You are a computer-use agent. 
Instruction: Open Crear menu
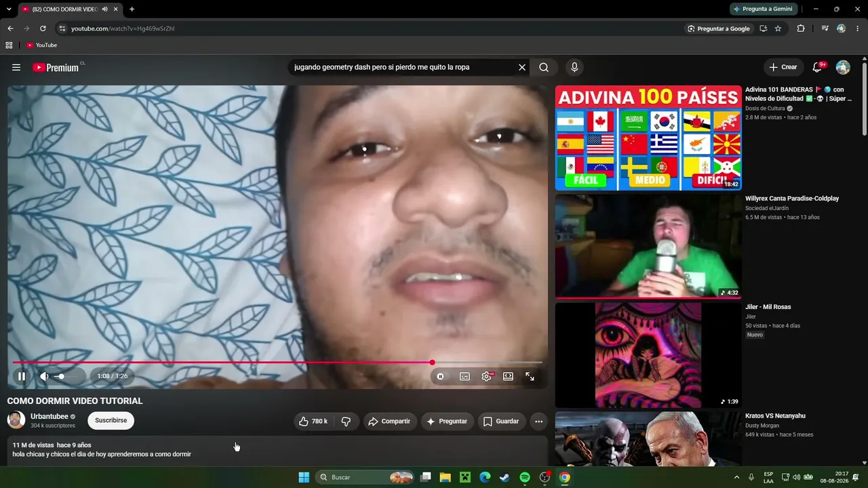pos(783,67)
